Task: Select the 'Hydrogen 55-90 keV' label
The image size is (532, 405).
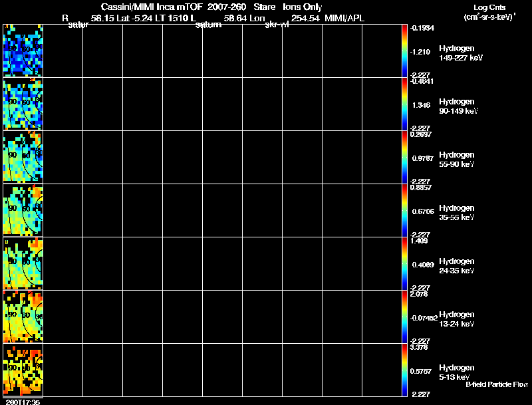Action: point(457,160)
